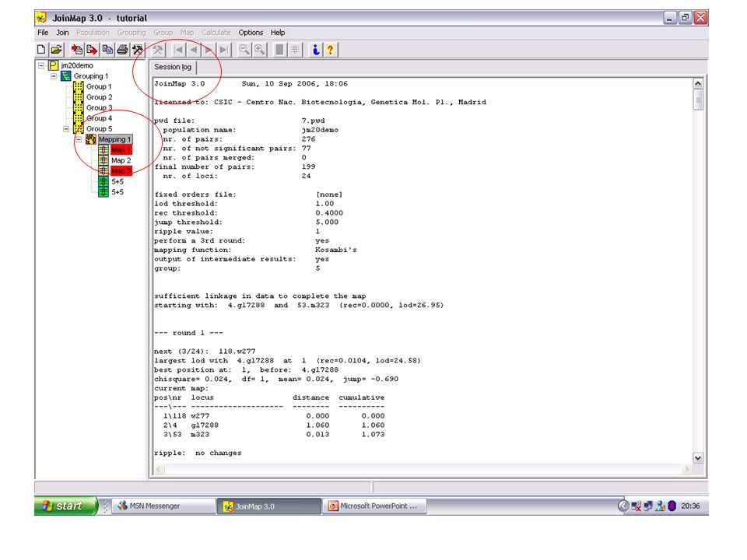The image size is (747, 560).
Task: Click the greyed-out hammer toolbar icon
Action: (158, 50)
